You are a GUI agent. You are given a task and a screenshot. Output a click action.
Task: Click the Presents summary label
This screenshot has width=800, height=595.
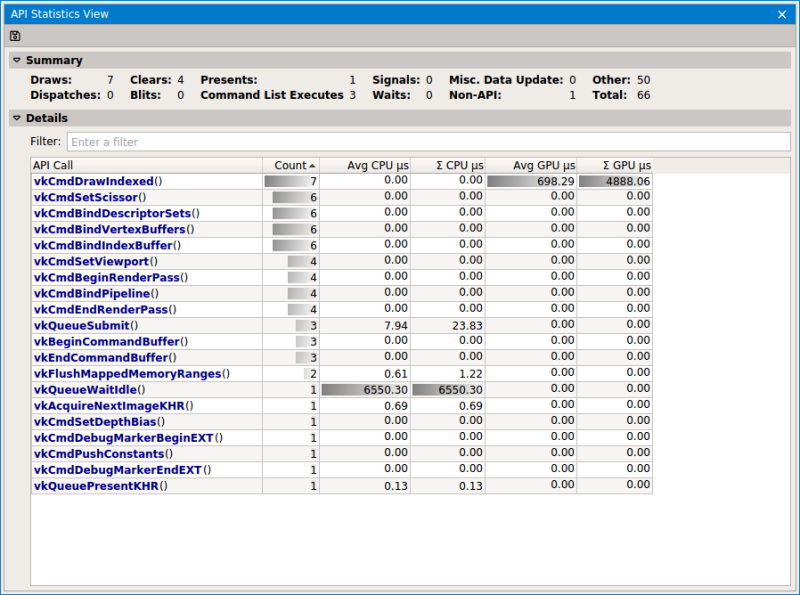tap(229, 80)
